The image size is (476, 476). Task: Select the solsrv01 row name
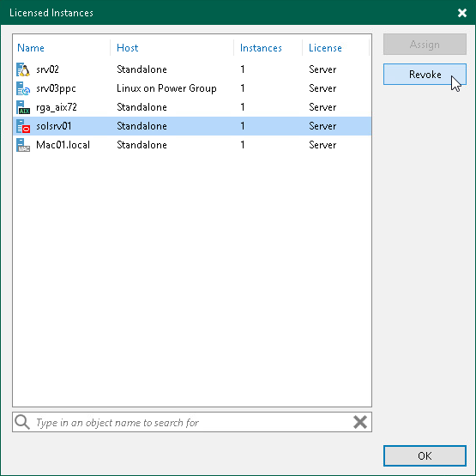(54, 126)
